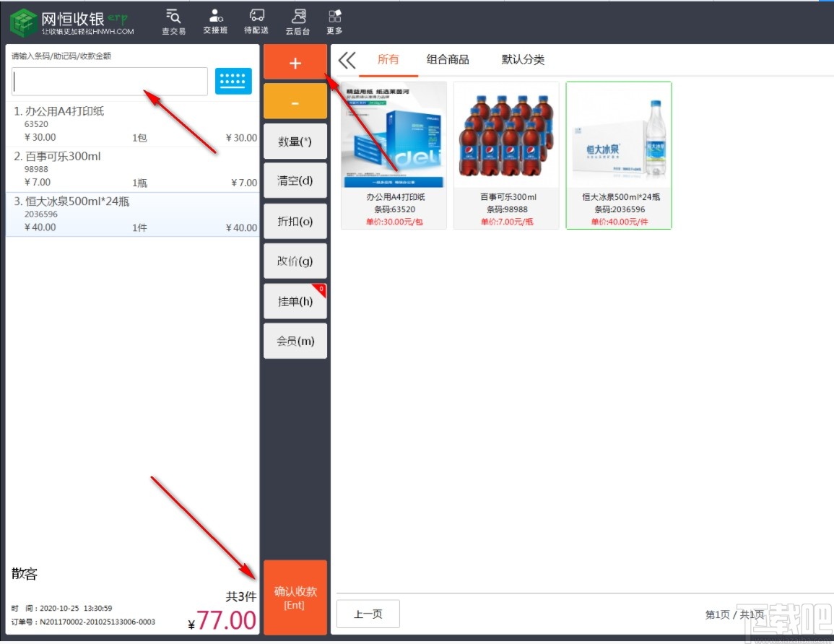
Task: Click the 清空(d) clear button
Action: click(295, 180)
